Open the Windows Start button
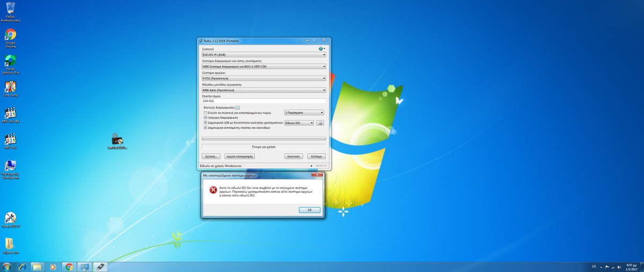Viewport: 644px width, 272px height. [6, 267]
